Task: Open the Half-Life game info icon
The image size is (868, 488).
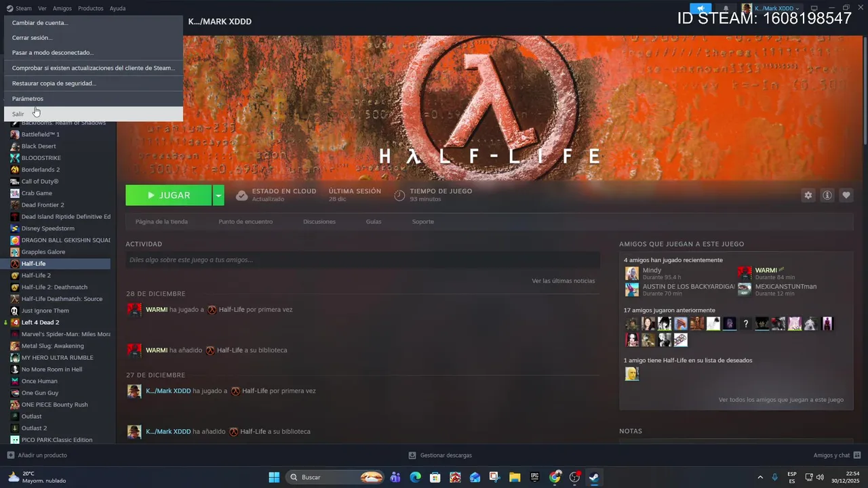Action: pyautogui.click(x=827, y=195)
